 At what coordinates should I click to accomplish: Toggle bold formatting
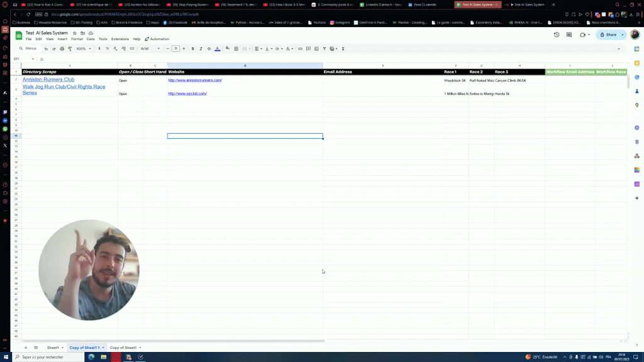[x=192, y=49]
